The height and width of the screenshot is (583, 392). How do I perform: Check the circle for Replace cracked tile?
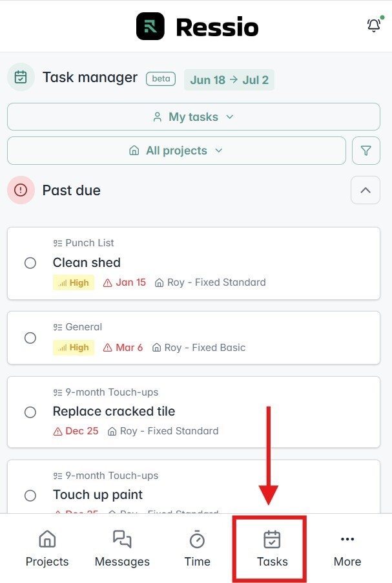pos(30,412)
